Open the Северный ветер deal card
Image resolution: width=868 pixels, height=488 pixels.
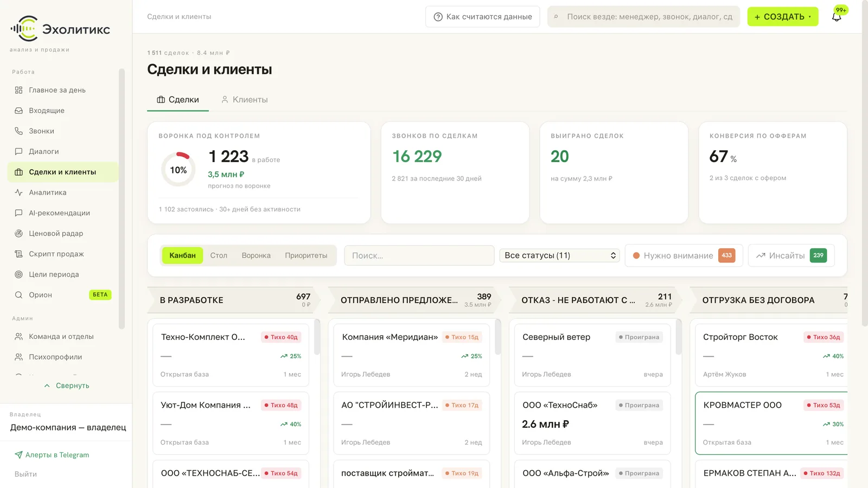tap(592, 355)
